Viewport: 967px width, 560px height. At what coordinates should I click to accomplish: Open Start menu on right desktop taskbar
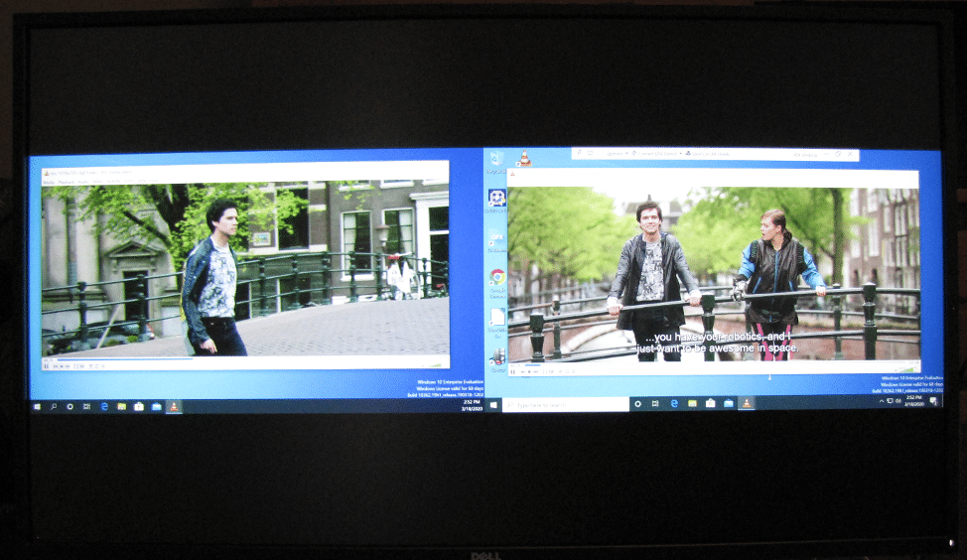point(494,404)
